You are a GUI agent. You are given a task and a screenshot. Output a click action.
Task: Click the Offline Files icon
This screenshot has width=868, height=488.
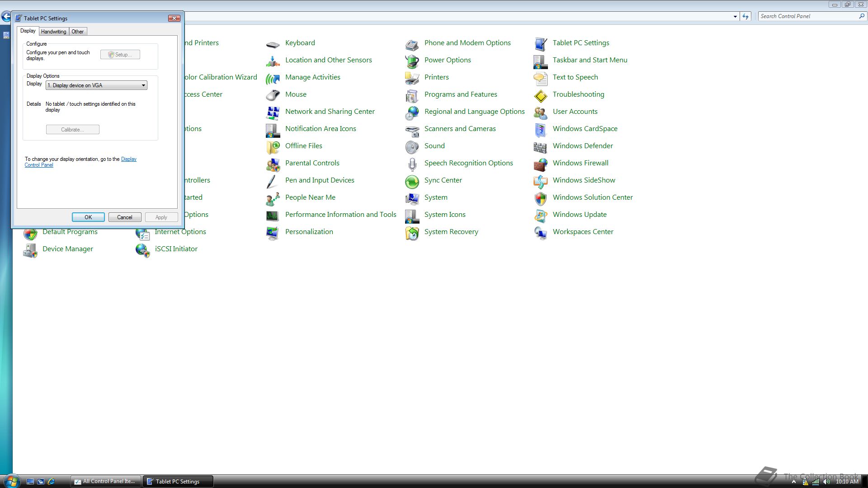click(273, 147)
